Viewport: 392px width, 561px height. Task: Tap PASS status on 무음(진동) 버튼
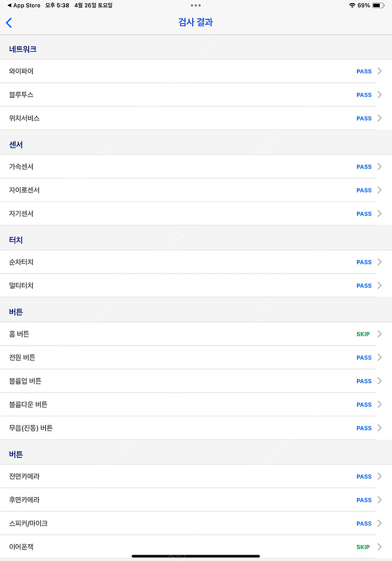tap(364, 428)
